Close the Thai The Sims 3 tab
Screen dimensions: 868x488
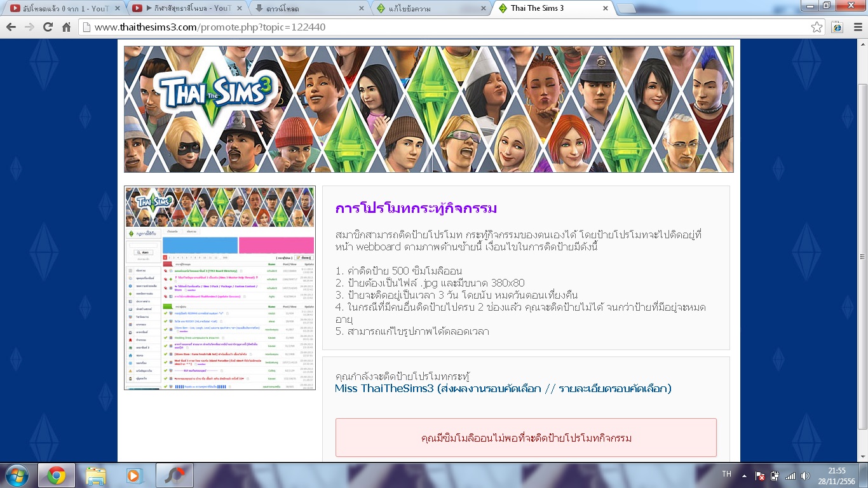[606, 8]
